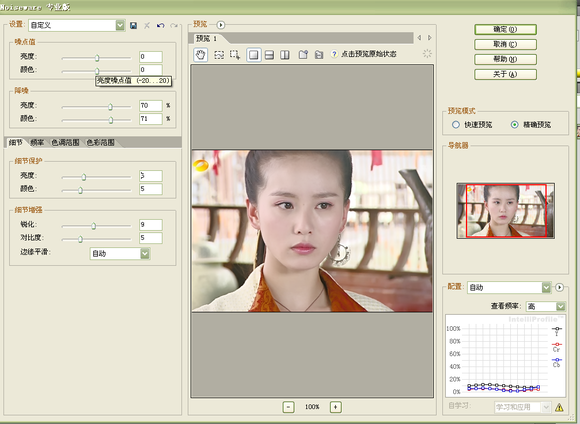This screenshot has height=424, width=580.
Task: Switch to the 细节 tab
Action: 15,142
